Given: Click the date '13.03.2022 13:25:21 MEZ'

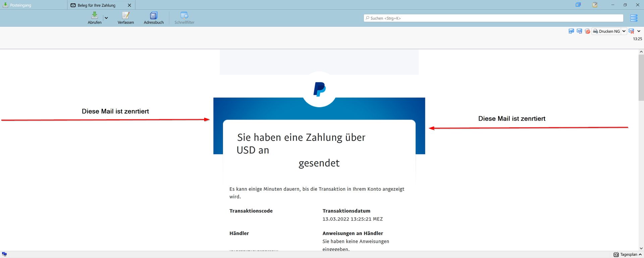Looking at the screenshot, I should (x=353, y=219).
